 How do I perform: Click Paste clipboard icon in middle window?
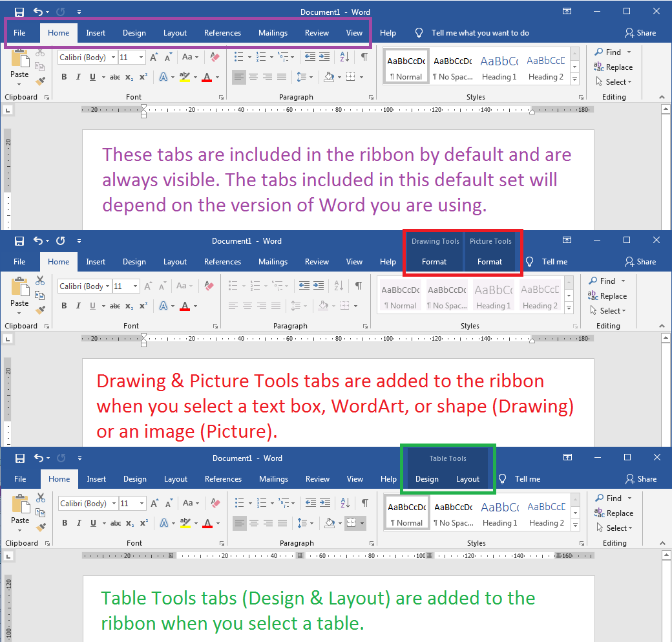coord(20,286)
